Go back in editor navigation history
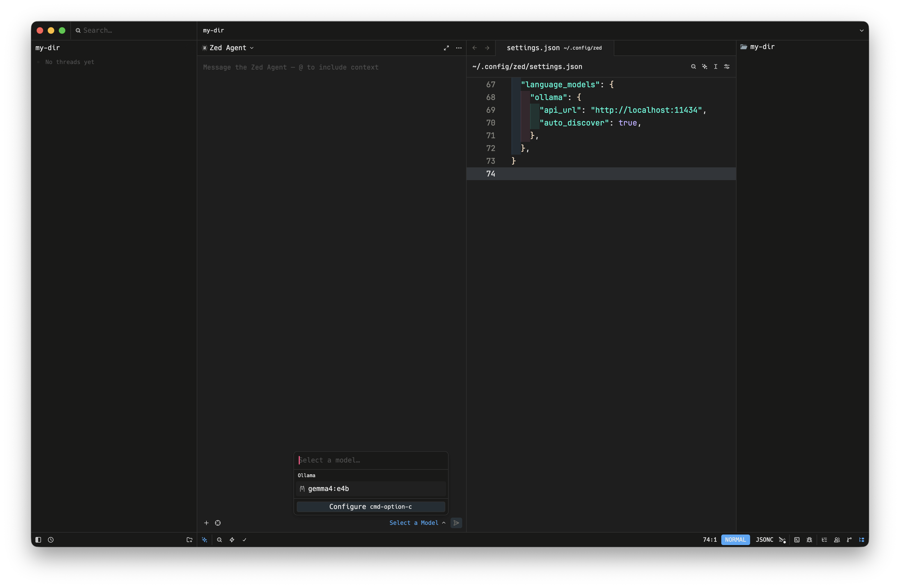 click(475, 48)
